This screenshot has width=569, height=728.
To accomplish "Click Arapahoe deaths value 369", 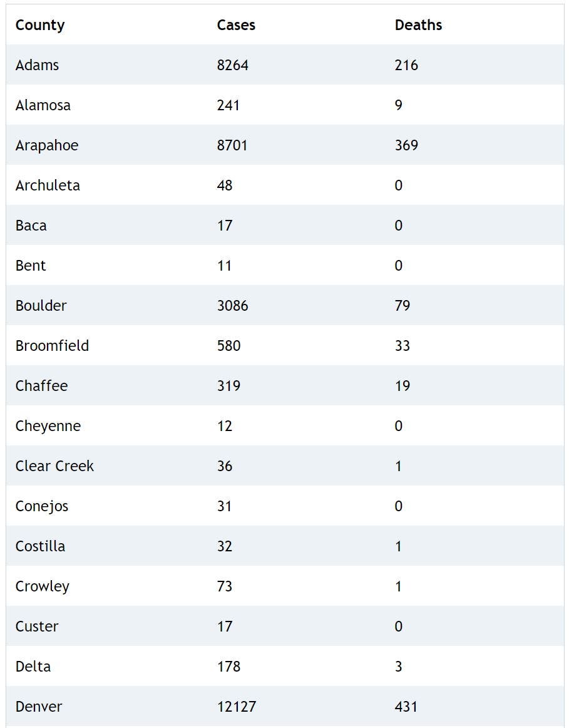I will [406, 145].
